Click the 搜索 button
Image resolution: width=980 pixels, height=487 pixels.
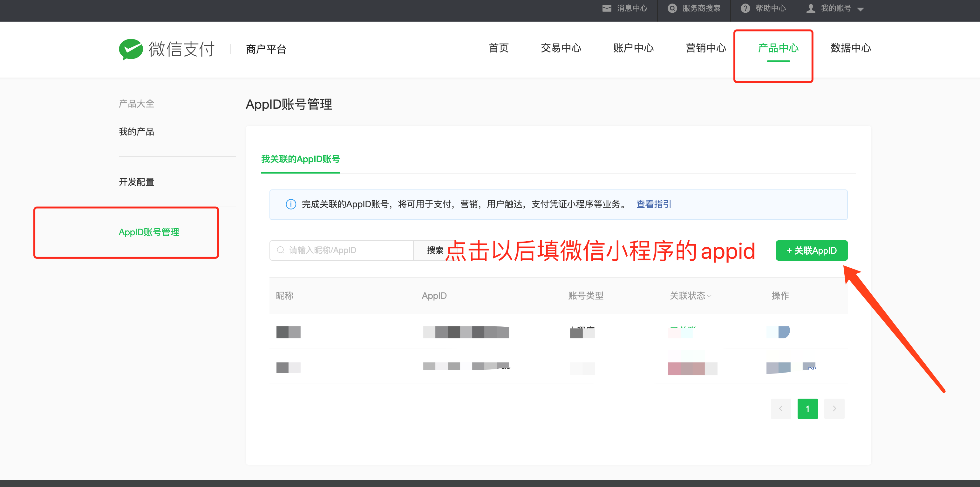(435, 250)
